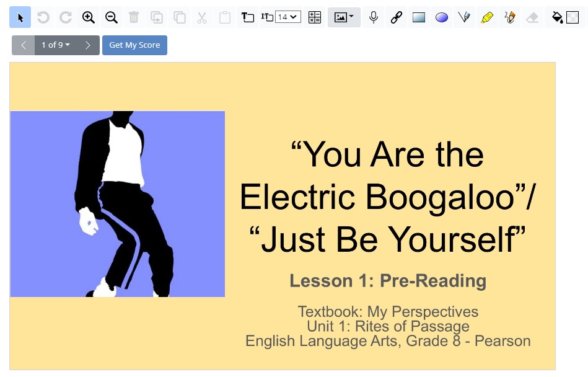Redo the last action
Viewport: 588px width, 377px height.
pos(66,17)
